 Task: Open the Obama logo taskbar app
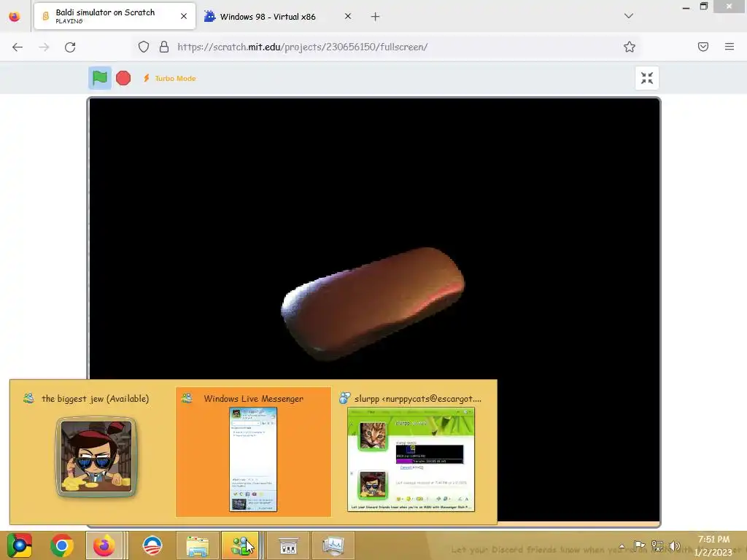(x=152, y=545)
